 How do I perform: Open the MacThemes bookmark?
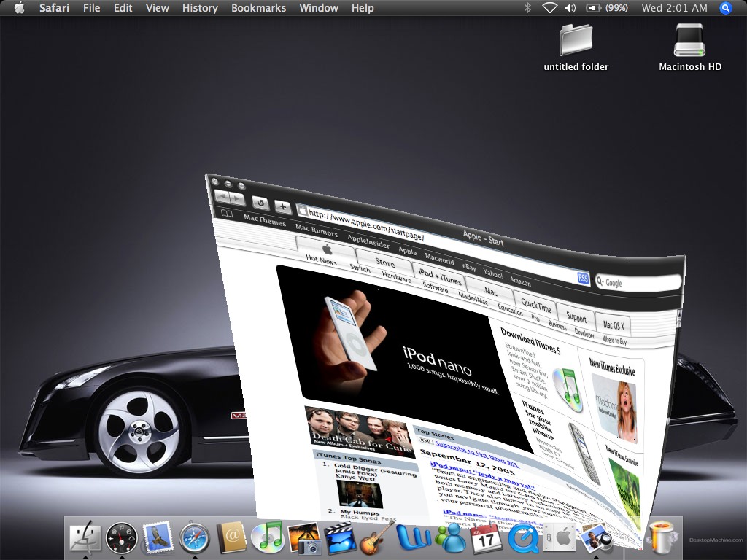264,220
